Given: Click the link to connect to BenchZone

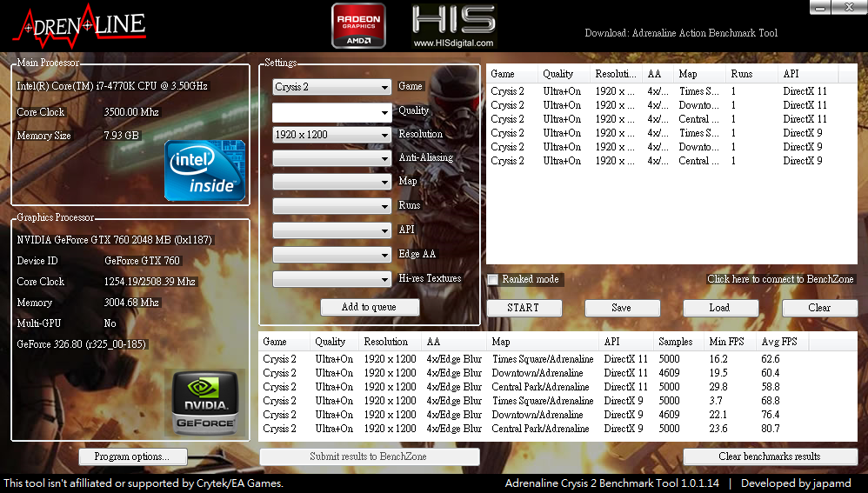Looking at the screenshot, I should point(780,279).
